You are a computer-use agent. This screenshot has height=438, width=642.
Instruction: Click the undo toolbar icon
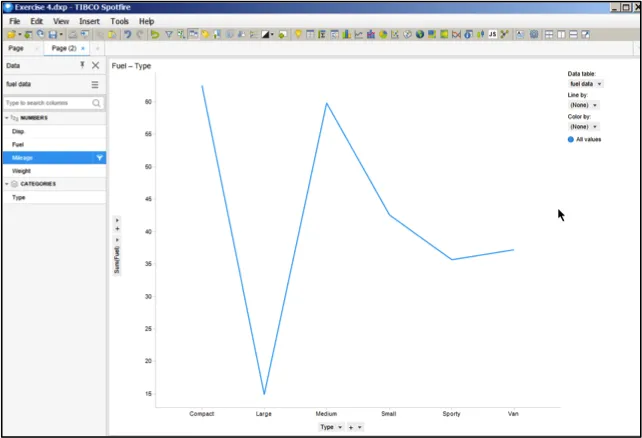pos(128,34)
